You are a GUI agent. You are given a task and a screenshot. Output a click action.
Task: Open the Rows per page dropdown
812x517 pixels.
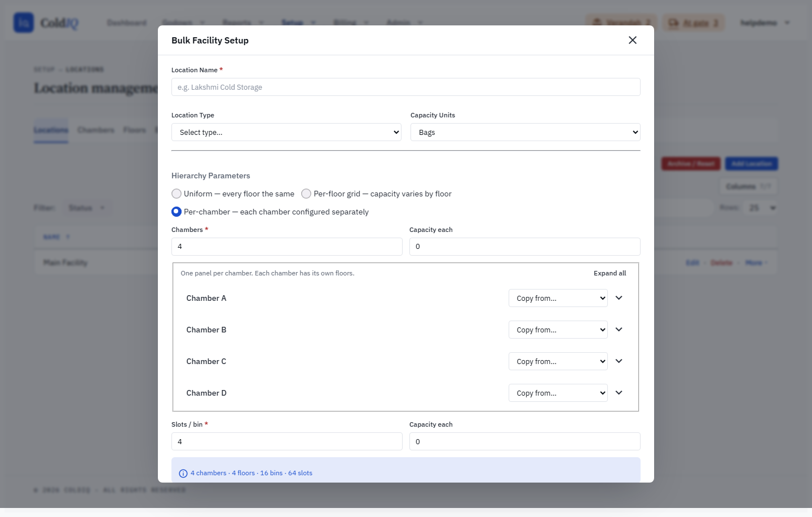coord(761,208)
